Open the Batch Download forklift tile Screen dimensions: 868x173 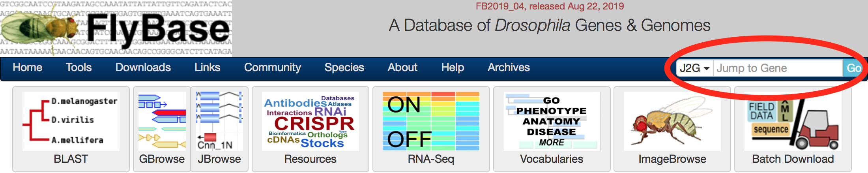[793, 129]
